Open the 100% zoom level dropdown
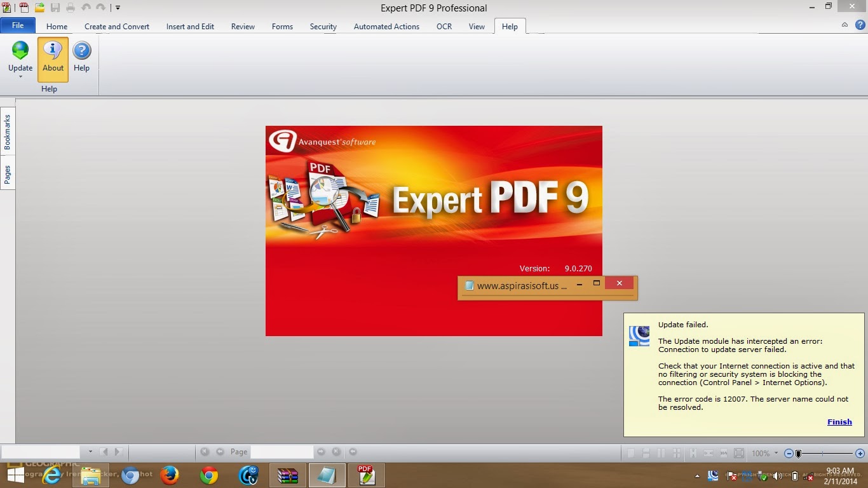Image resolution: width=868 pixels, height=488 pixels. [x=776, y=453]
